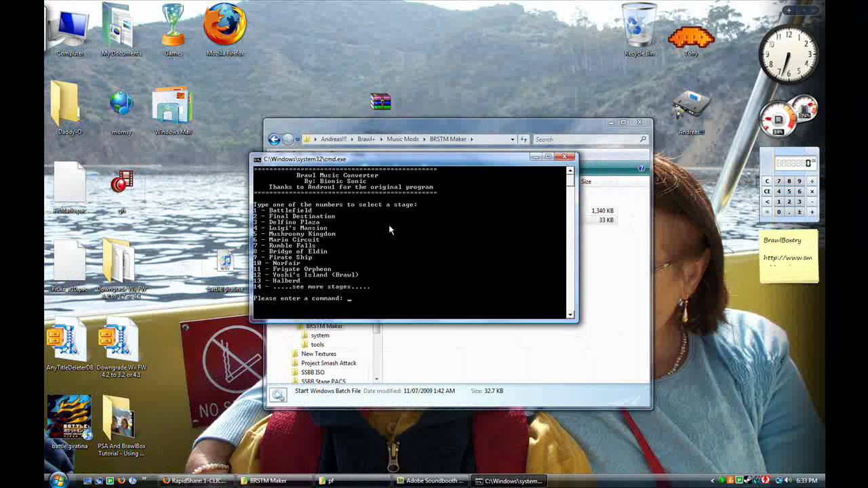
Task: Open the Windows Start orb
Action: (x=58, y=480)
